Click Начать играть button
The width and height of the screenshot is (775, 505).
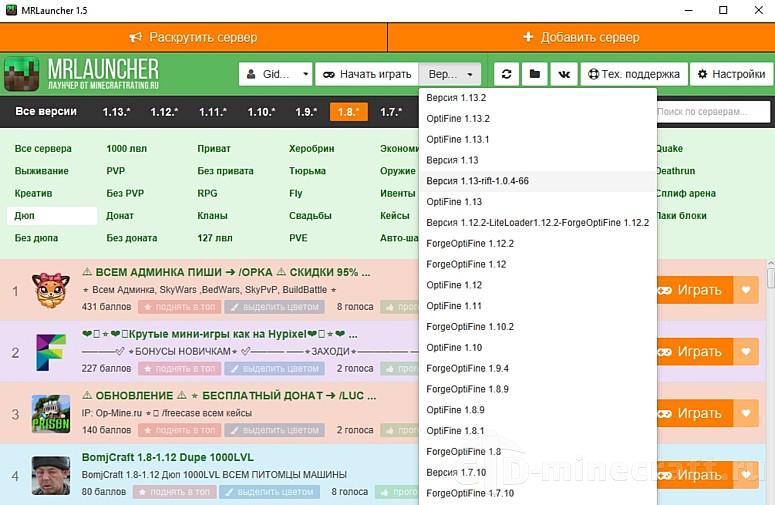coord(367,74)
